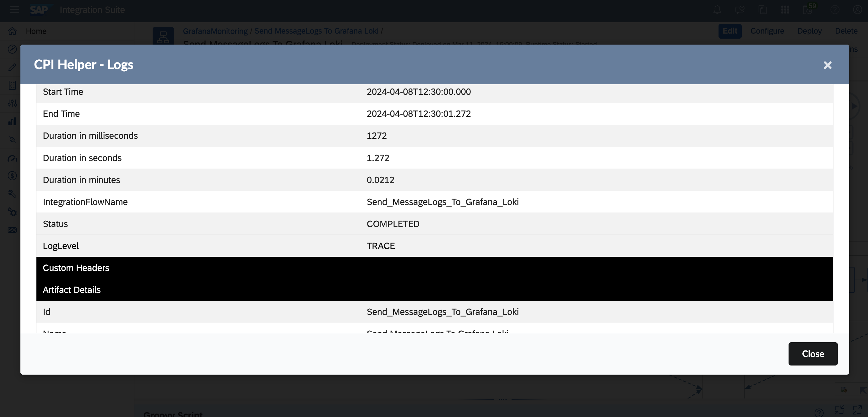Open the Monitor bar chart sidebar icon
The height and width of the screenshot is (417, 868).
coord(13,122)
